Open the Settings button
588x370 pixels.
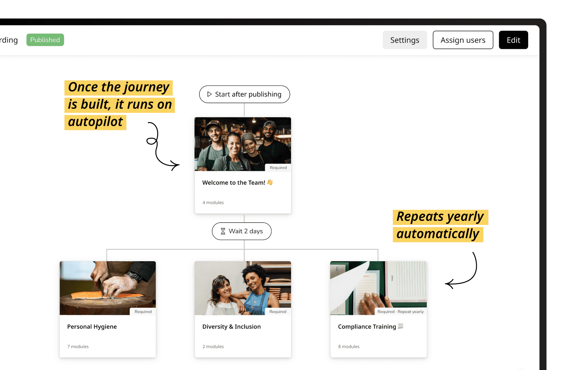pos(405,40)
